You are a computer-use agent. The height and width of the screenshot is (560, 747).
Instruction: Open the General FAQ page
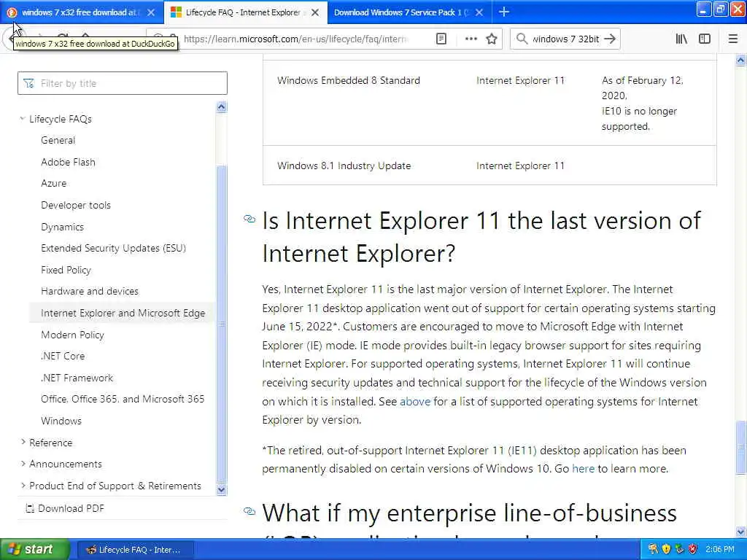tap(58, 140)
